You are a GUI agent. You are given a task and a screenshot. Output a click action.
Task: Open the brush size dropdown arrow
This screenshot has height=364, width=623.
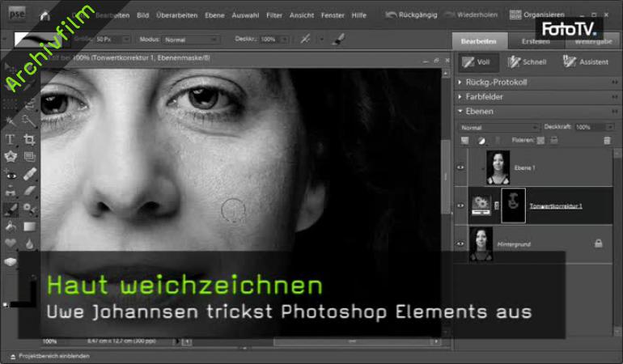click(x=126, y=40)
